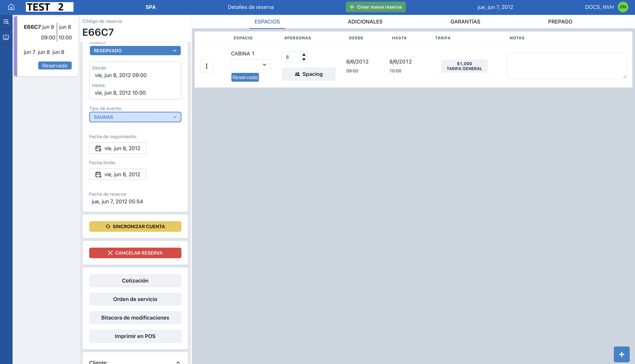Image resolution: width=635 pixels, height=364 pixels.
Task: Collapse the Cliente section chevron
Action: coord(178,362)
